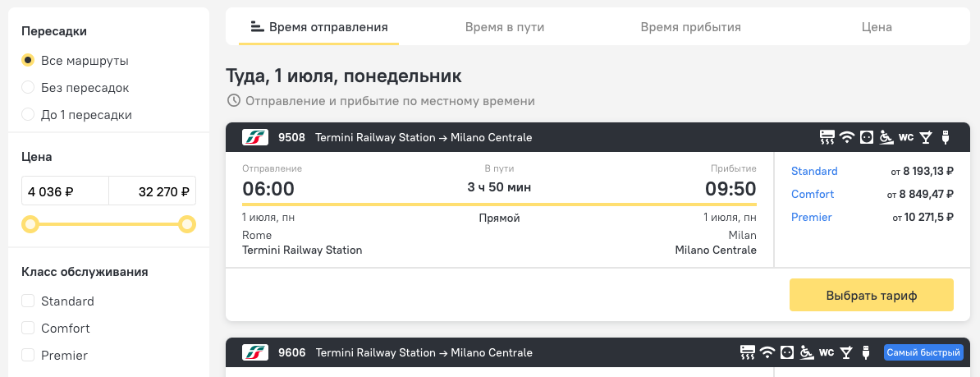Click the Trenitalia logo on train 9508
Screen dimensions: 980x377
[255, 137]
